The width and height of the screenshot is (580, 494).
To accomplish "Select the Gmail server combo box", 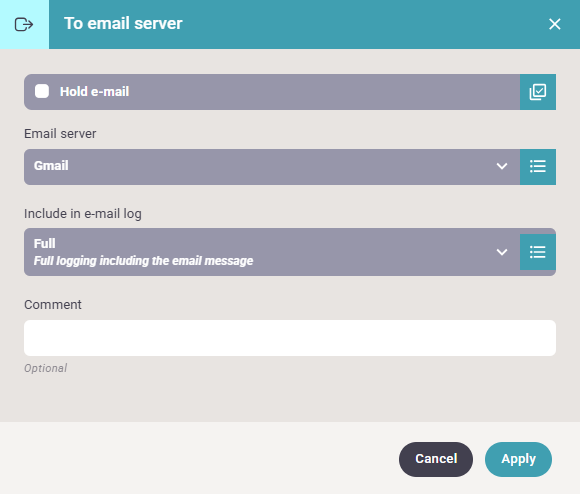I will pos(272,167).
